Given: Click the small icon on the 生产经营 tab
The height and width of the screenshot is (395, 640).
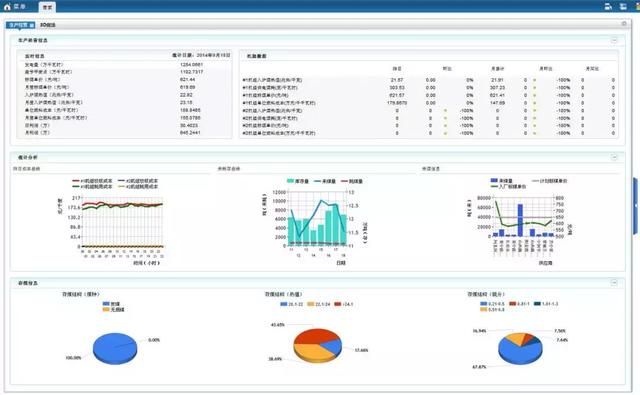Looking at the screenshot, I should pos(31,25).
